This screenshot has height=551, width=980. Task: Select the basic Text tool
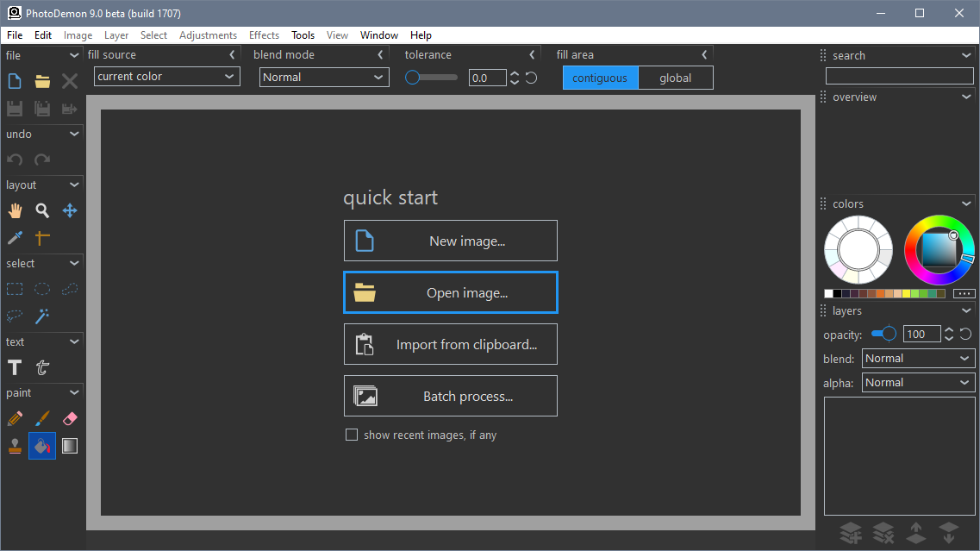pos(15,367)
